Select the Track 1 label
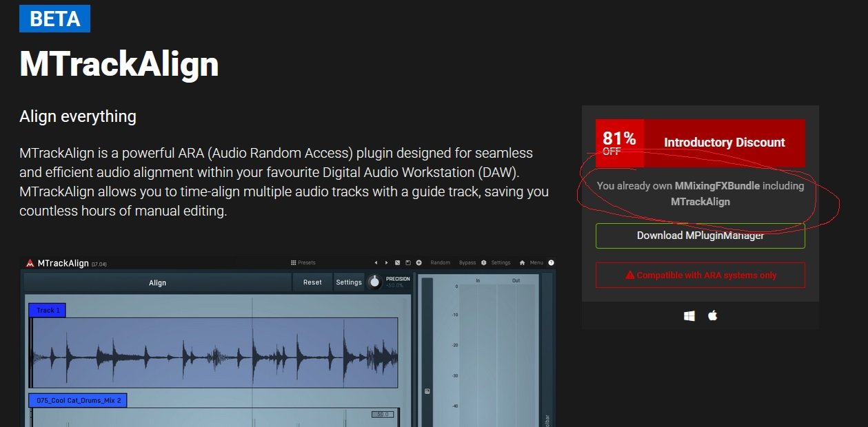Screen dimensions: 868x427 48,311
